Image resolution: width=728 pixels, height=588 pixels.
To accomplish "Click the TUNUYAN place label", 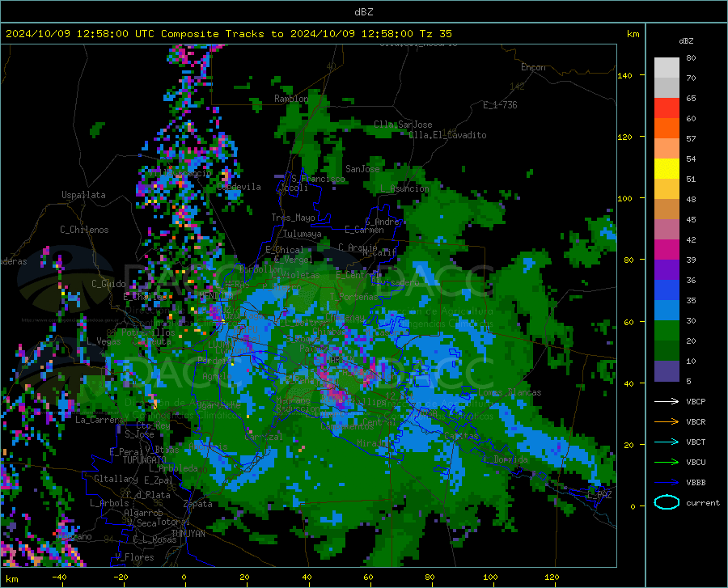I will [188, 534].
